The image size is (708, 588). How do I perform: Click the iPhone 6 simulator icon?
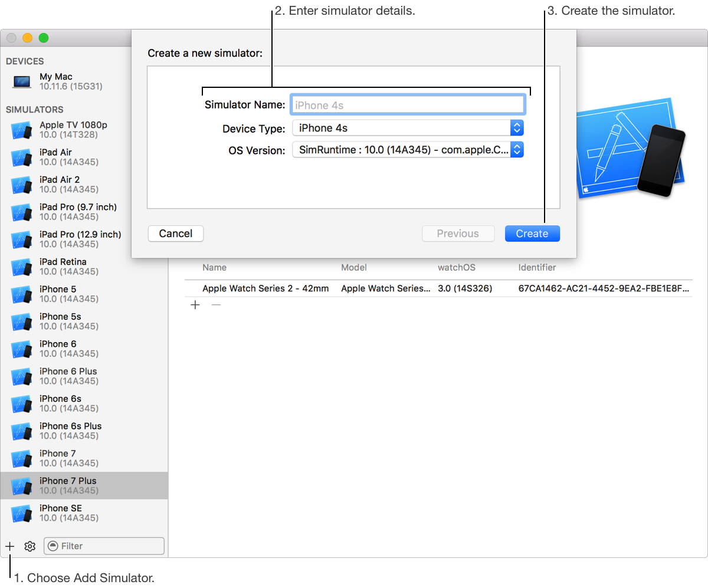pyautogui.click(x=21, y=349)
